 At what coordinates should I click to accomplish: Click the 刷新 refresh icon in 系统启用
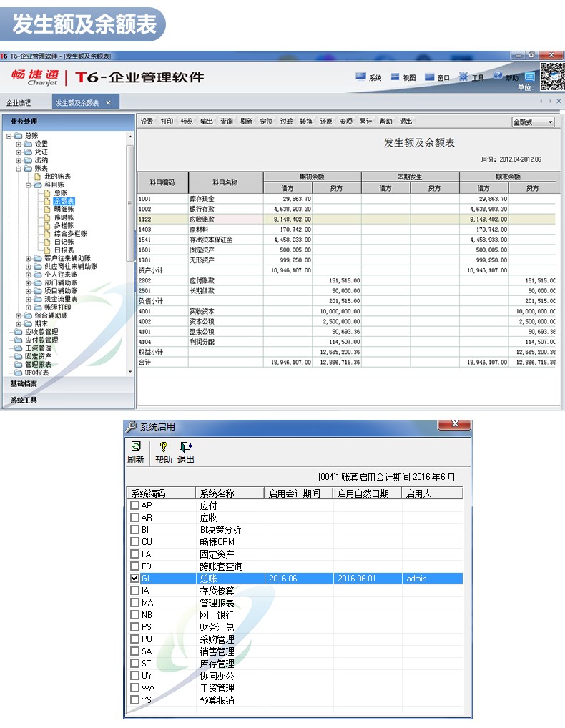(136, 446)
